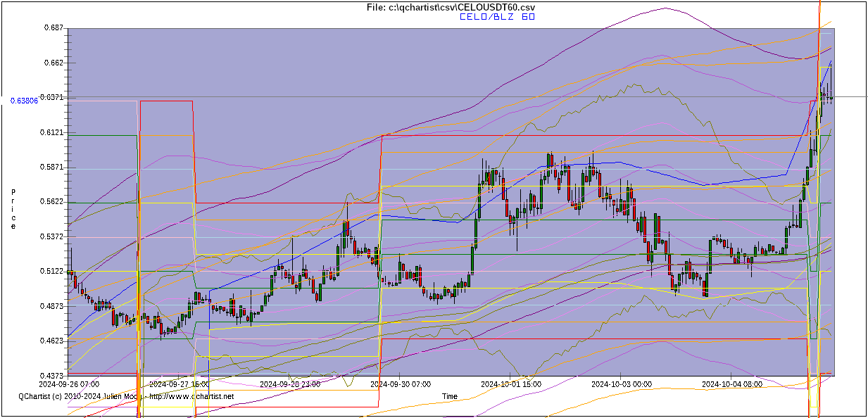Select the 0.5622 price level label
Screen dimensions: 868x418
(x=51, y=202)
